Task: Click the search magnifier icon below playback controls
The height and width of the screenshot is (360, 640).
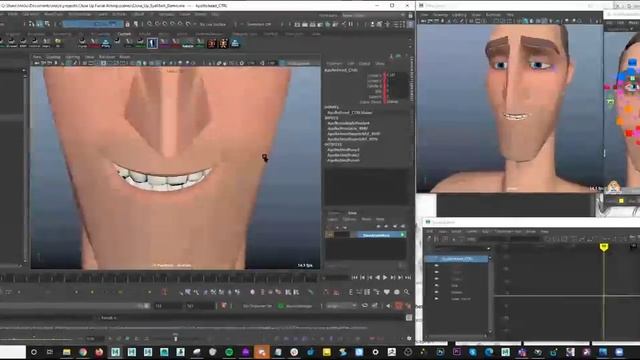Action: 407,292
